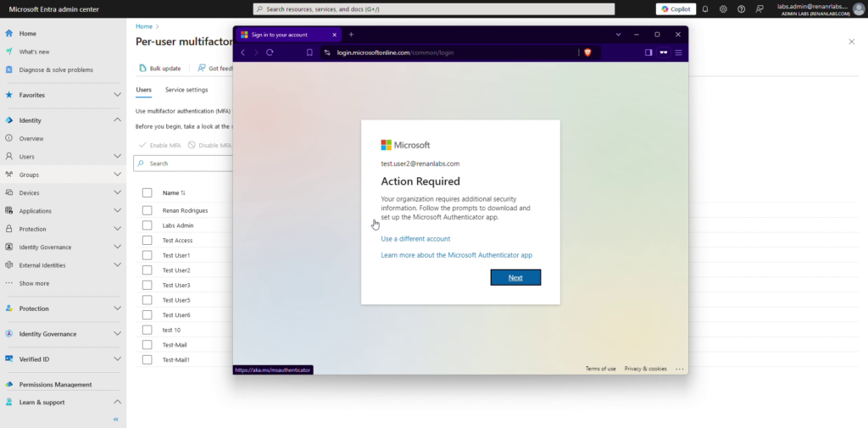
Task: Open 'Learn more about the Microsoft Authenticator app'
Action: point(457,255)
